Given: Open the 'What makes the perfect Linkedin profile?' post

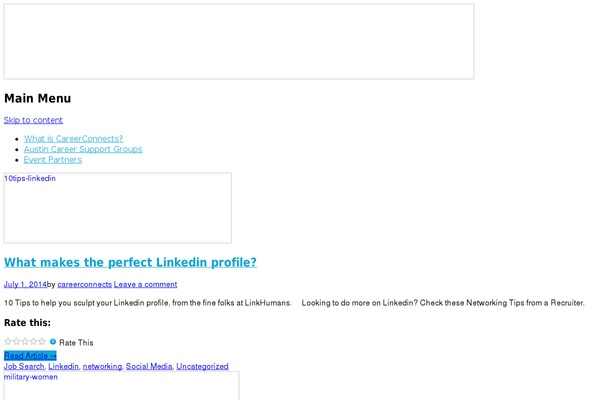Looking at the screenshot, I should point(130,263).
